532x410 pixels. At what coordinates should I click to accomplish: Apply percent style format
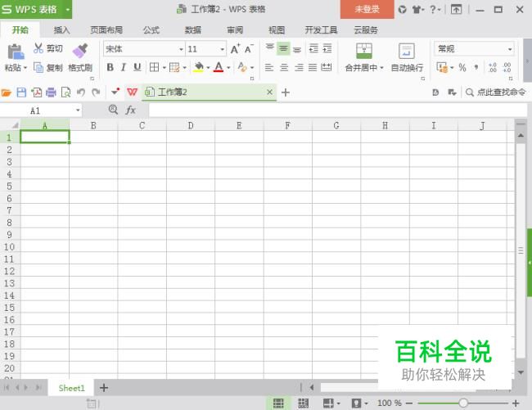462,67
